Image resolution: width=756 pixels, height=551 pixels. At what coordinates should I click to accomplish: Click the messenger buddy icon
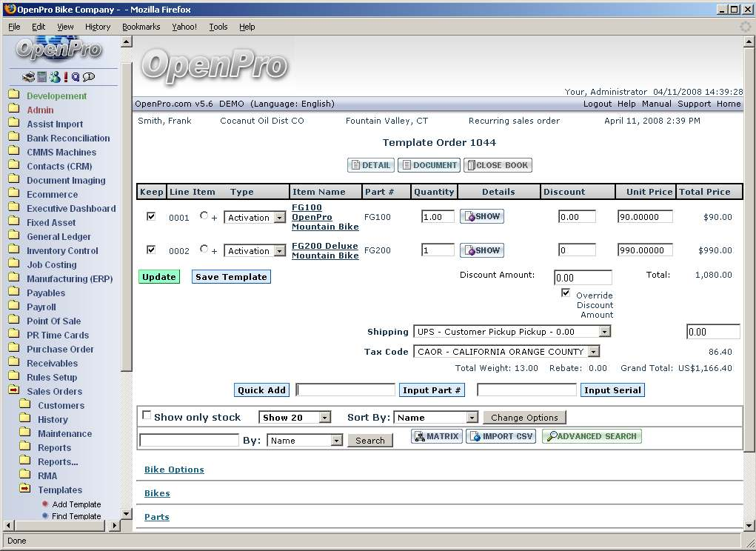pos(54,77)
